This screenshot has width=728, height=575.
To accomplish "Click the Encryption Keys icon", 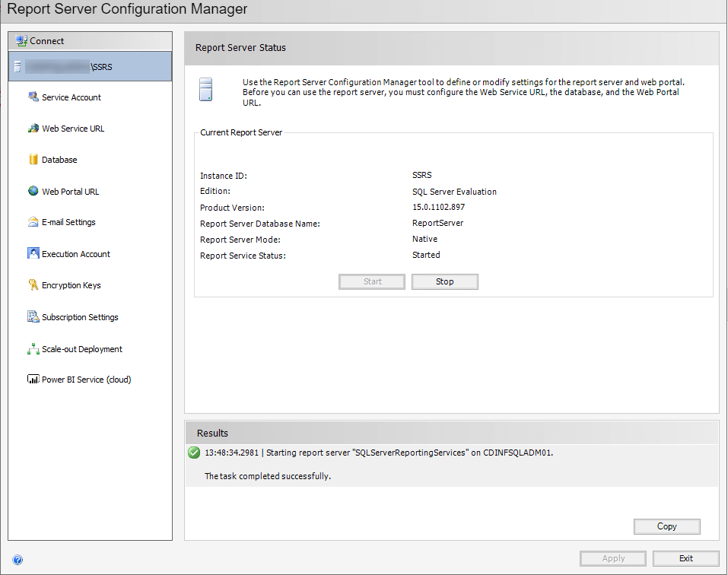I will click(x=33, y=285).
